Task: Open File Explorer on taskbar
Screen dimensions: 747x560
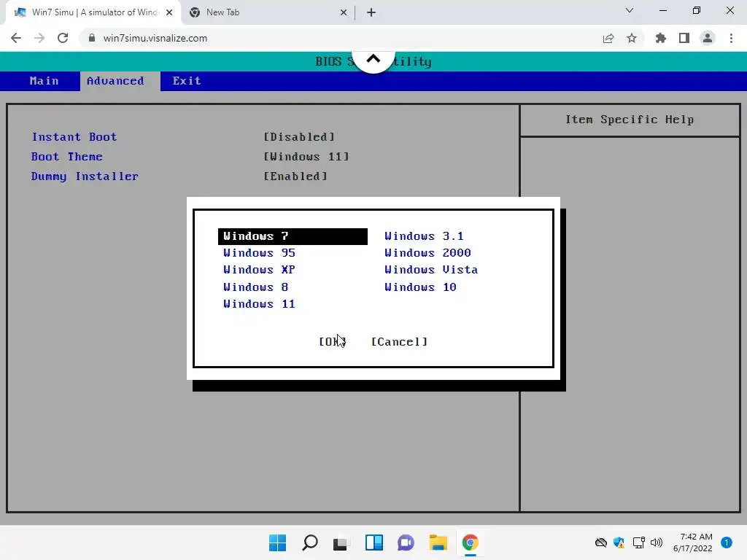Action: click(438, 542)
